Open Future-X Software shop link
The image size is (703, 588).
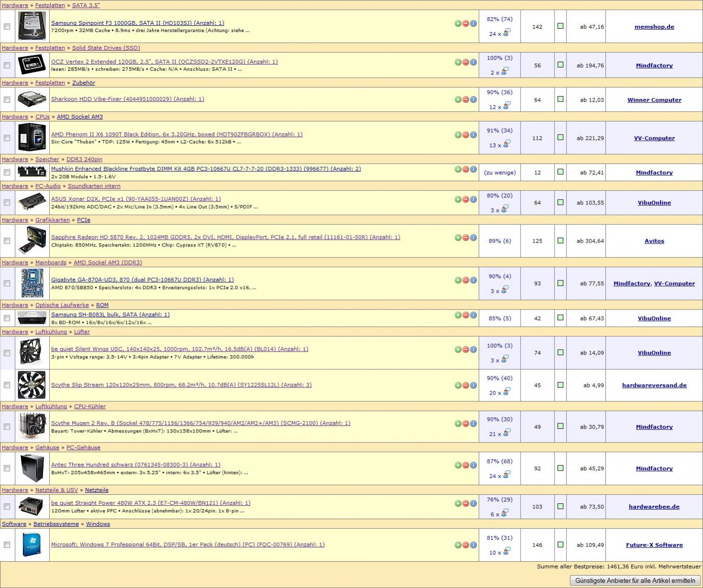(x=654, y=545)
